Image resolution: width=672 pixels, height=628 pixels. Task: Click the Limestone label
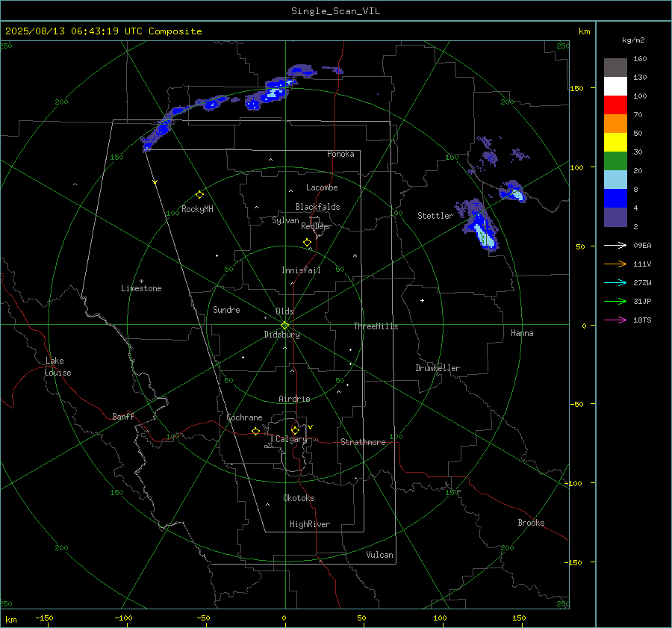[x=141, y=288]
